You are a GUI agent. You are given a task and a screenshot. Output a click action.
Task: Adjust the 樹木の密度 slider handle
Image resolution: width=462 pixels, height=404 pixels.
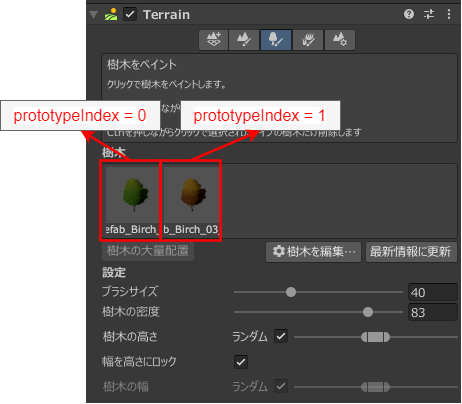[368, 312]
